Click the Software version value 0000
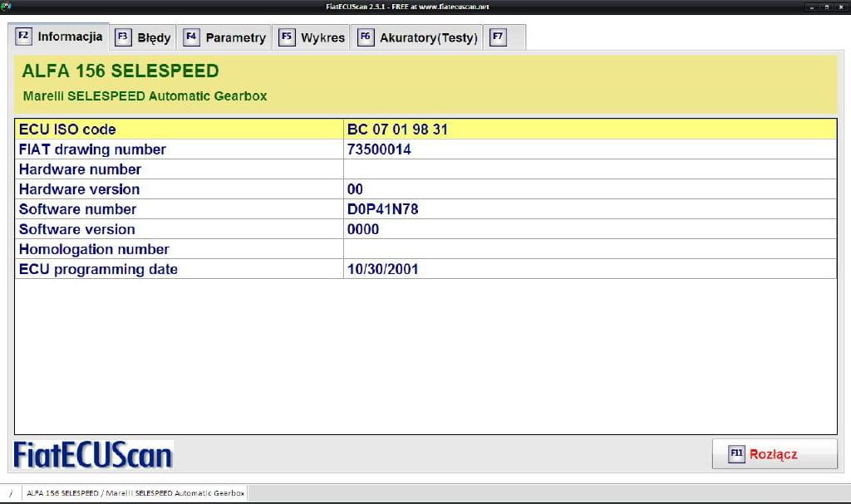Image resolution: width=851 pixels, height=504 pixels. point(363,229)
